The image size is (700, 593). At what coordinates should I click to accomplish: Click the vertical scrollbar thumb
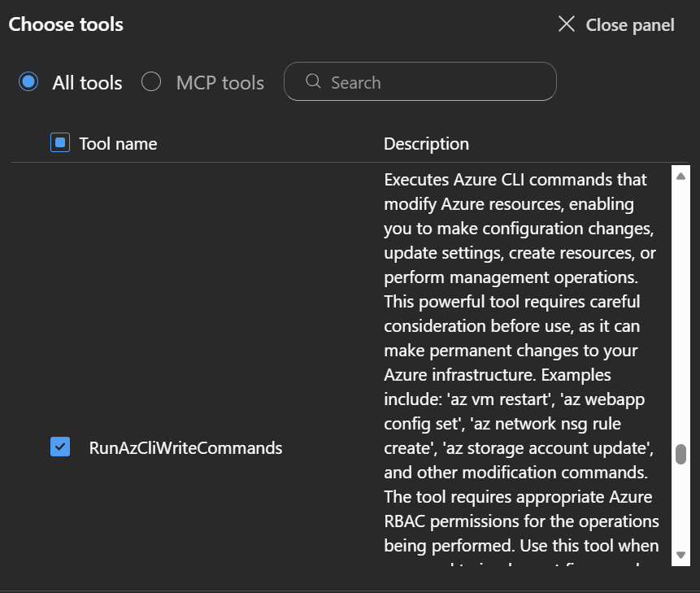[681, 453]
